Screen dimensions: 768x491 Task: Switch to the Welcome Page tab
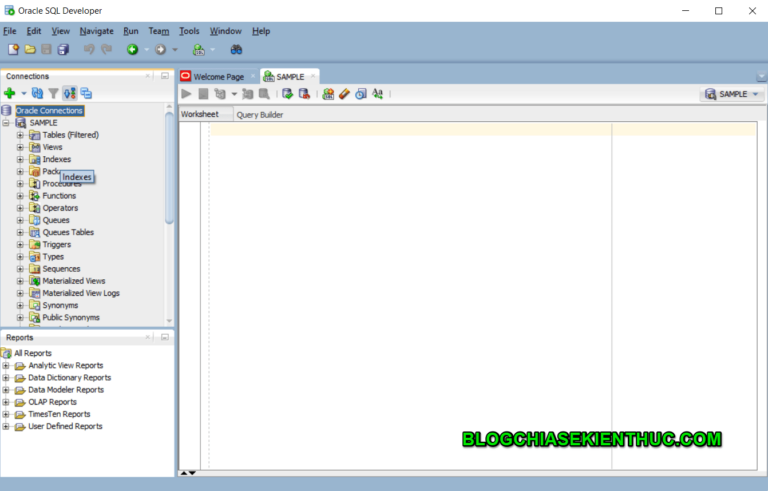click(x=218, y=77)
